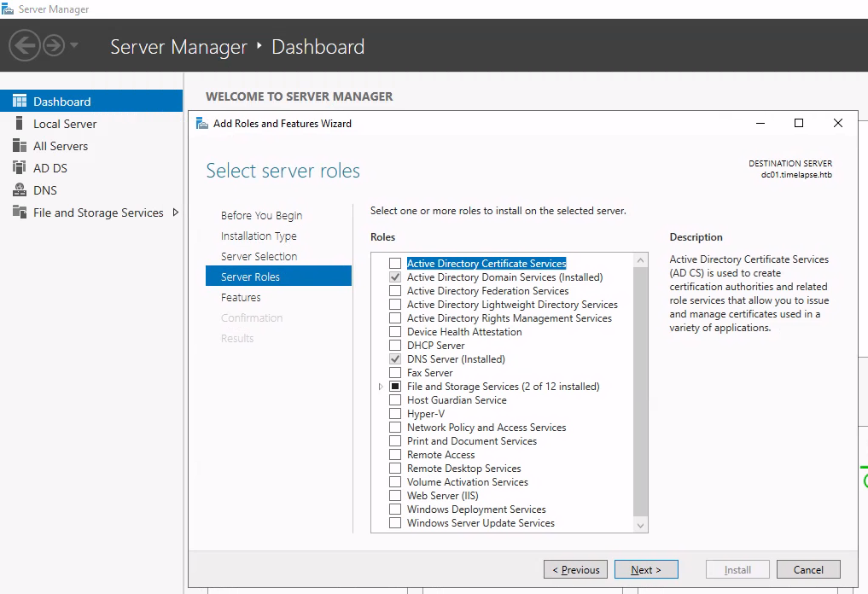Screen dimensions: 868x594
Task: Tick the Remote Access role checkbox
Action: (395, 455)
